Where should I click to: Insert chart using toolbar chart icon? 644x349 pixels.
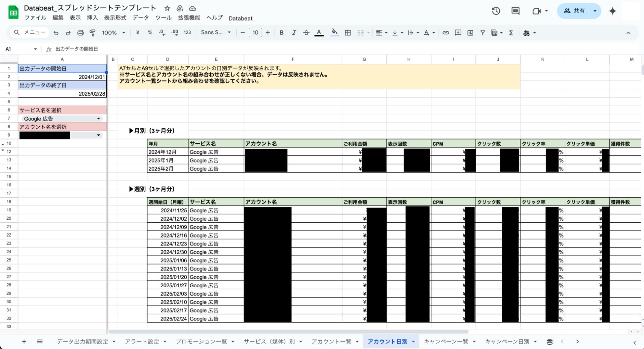(x=470, y=33)
